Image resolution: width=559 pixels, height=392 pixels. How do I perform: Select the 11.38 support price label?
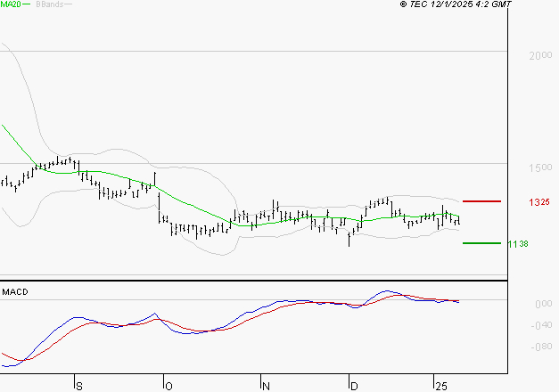[x=518, y=243]
